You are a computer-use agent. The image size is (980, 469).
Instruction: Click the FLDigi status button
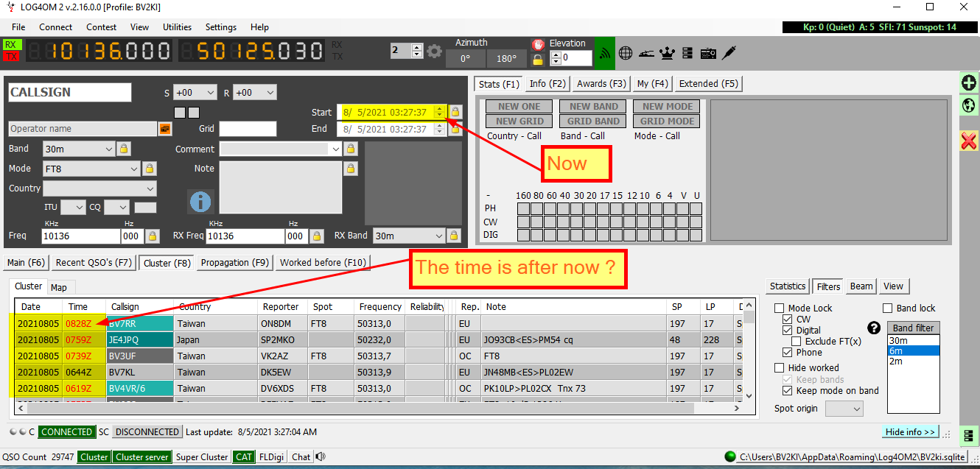(272, 457)
